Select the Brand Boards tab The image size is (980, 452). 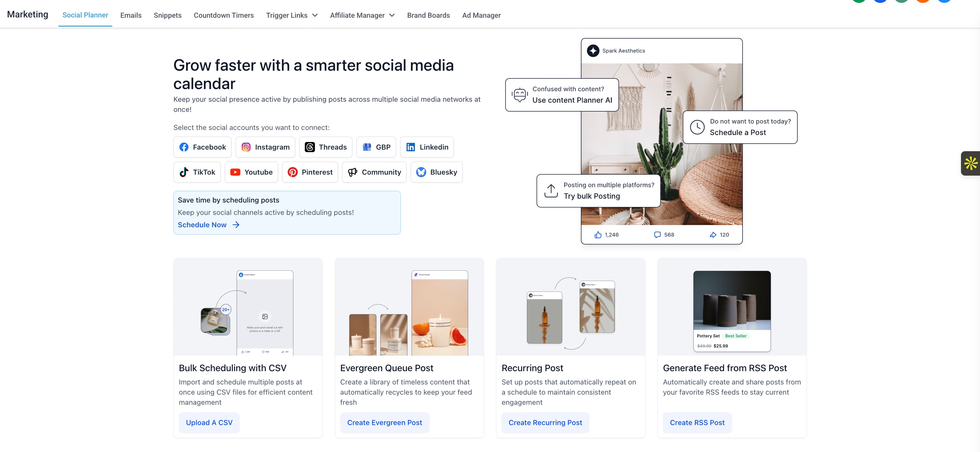pyautogui.click(x=428, y=15)
